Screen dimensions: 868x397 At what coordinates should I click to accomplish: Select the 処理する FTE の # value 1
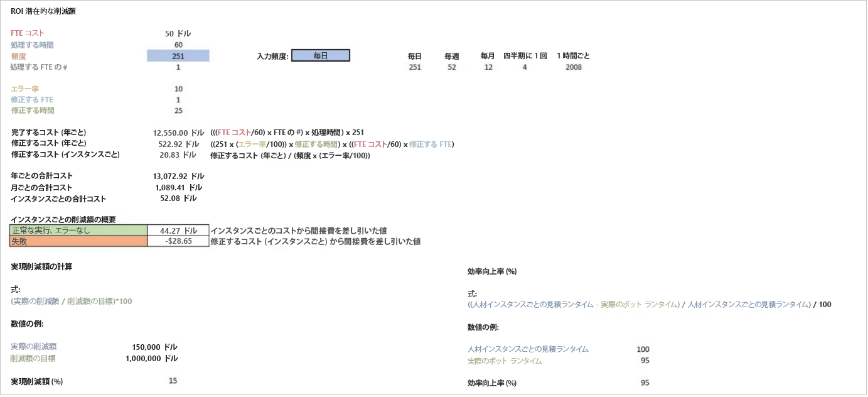178,67
